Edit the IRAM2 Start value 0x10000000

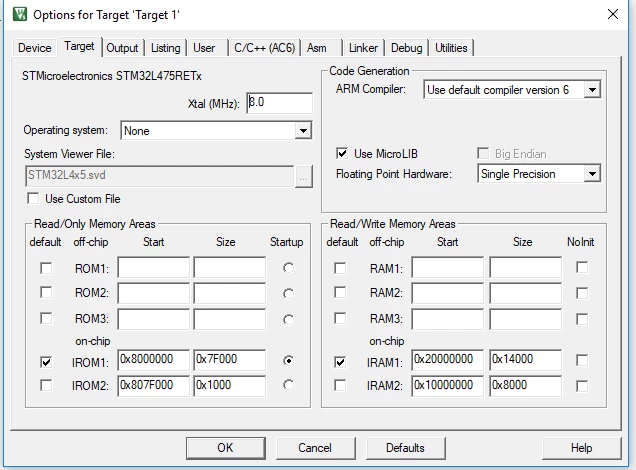pos(447,386)
